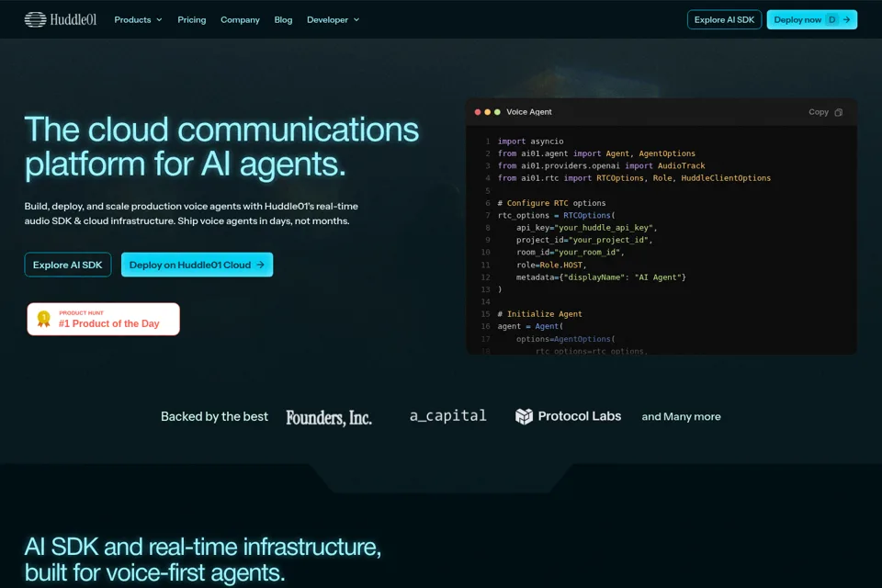Image resolution: width=882 pixels, height=588 pixels.
Task: Click the copy clipboard icon
Action: [838, 112]
